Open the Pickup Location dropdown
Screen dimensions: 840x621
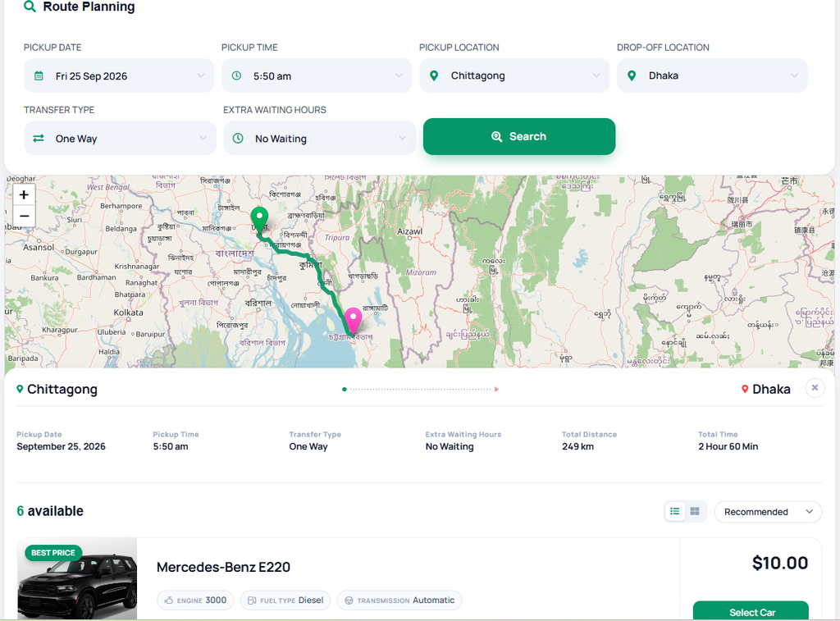point(514,75)
